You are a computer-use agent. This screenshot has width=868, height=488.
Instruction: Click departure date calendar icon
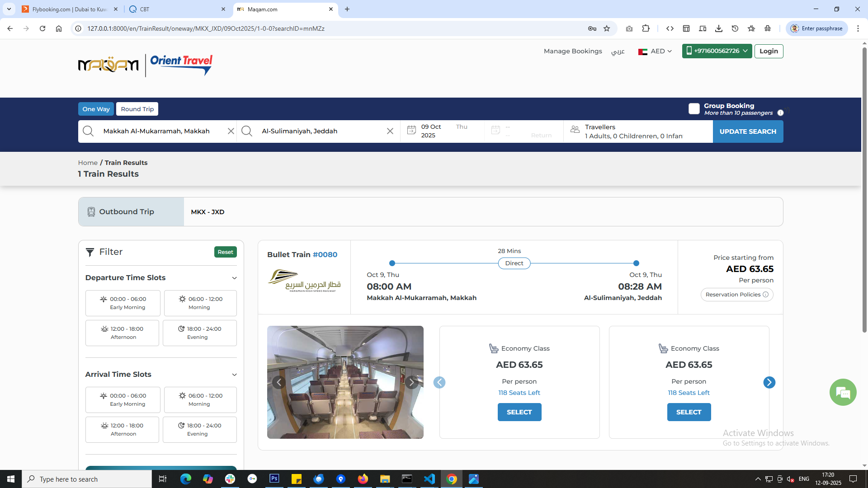411,130
